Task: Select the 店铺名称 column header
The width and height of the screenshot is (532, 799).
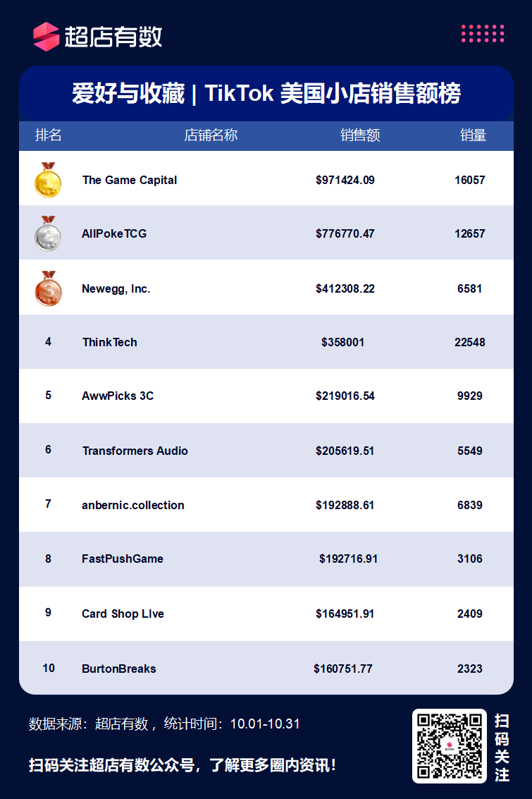Action: (x=211, y=135)
